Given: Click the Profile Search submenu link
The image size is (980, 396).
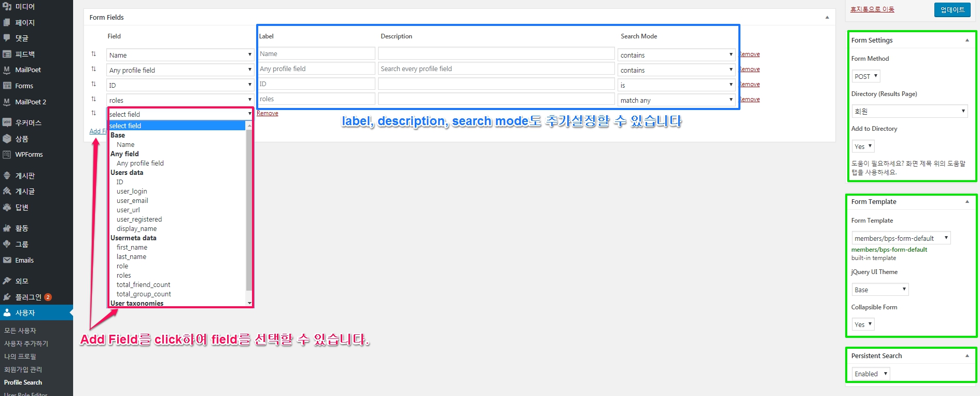Looking at the screenshot, I should click(x=23, y=383).
